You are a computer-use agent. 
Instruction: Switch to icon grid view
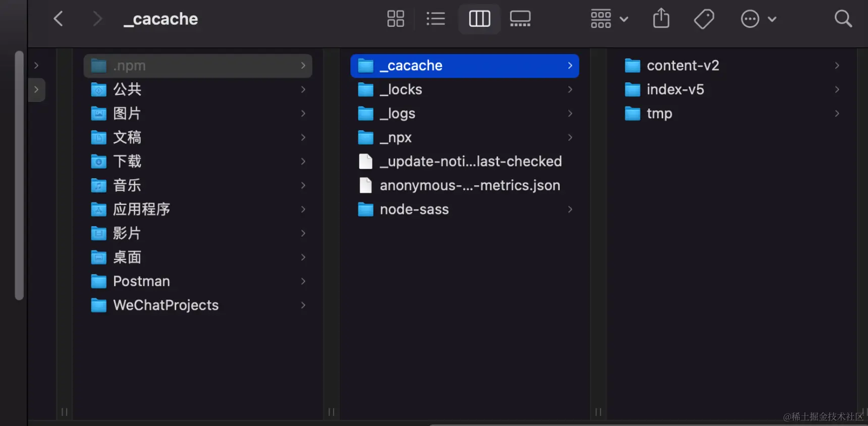(396, 19)
